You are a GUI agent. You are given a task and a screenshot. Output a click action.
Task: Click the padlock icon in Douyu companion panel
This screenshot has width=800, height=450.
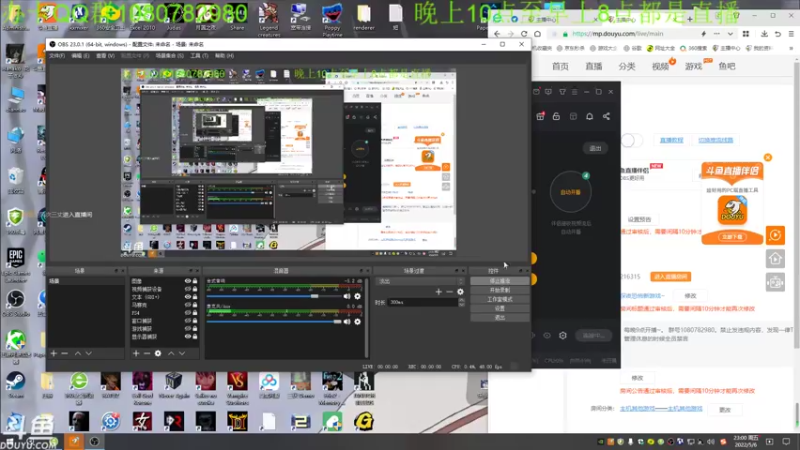(557, 116)
